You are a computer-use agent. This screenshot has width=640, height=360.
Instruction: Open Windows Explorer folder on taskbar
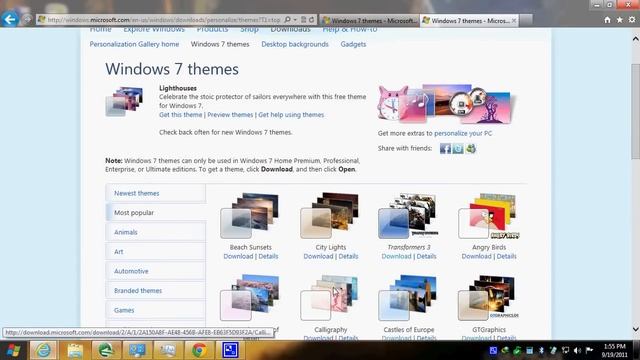click(x=75, y=350)
